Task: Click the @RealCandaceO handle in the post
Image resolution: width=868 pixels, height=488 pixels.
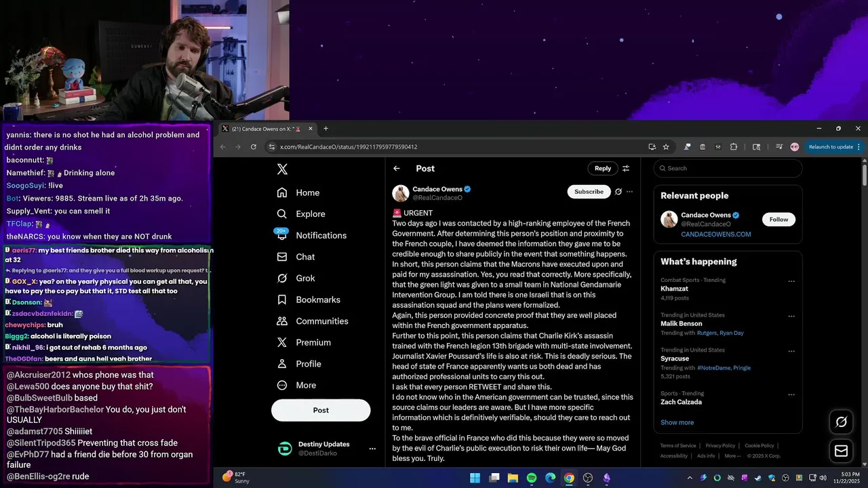Action: point(437,198)
